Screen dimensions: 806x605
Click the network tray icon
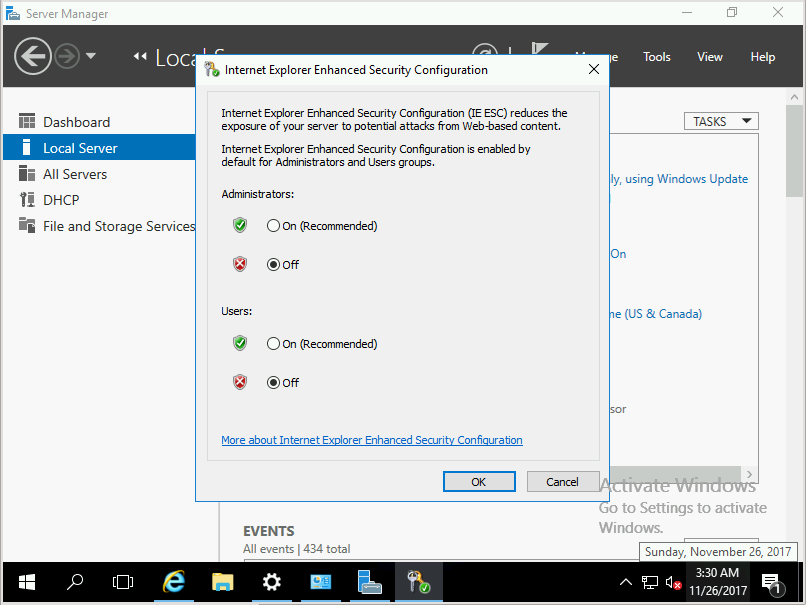pyautogui.click(x=650, y=583)
